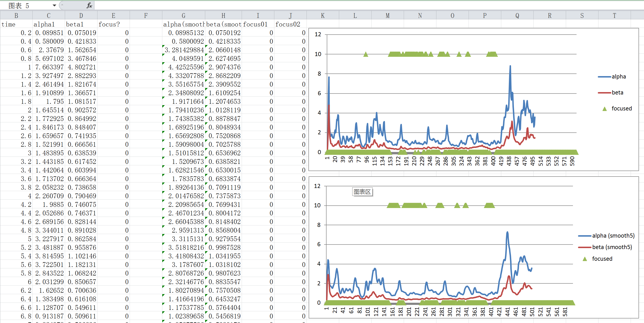The height and width of the screenshot is (323, 644).
Task: Select column F header
Action: point(146,16)
